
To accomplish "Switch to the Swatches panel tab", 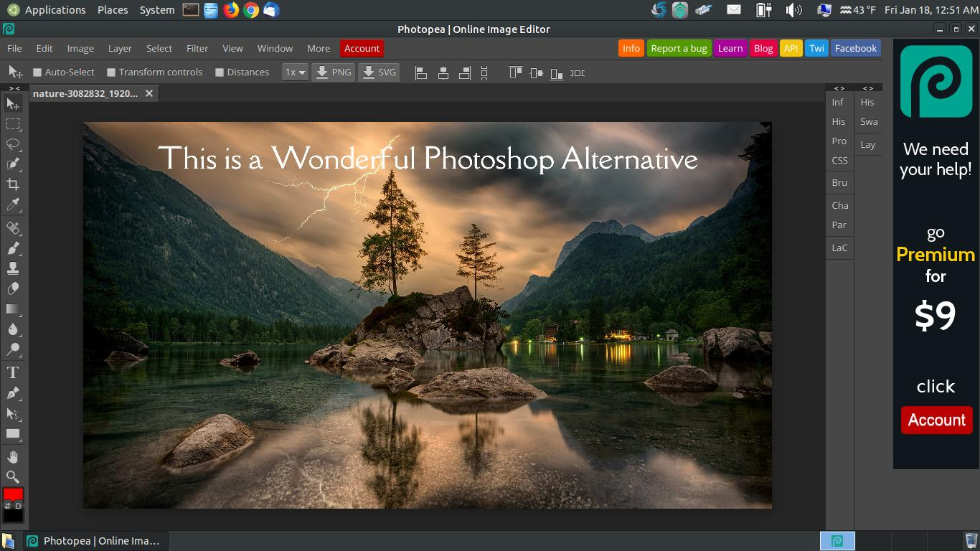I will pyautogui.click(x=869, y=121).
